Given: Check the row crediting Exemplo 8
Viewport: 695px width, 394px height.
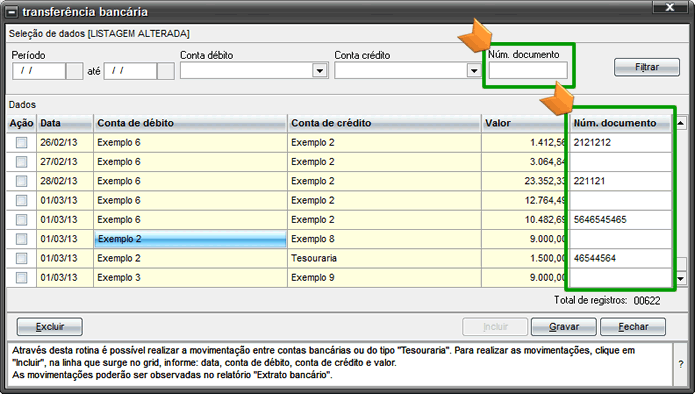Looking at the screenshot, I should tap(21, 239).
